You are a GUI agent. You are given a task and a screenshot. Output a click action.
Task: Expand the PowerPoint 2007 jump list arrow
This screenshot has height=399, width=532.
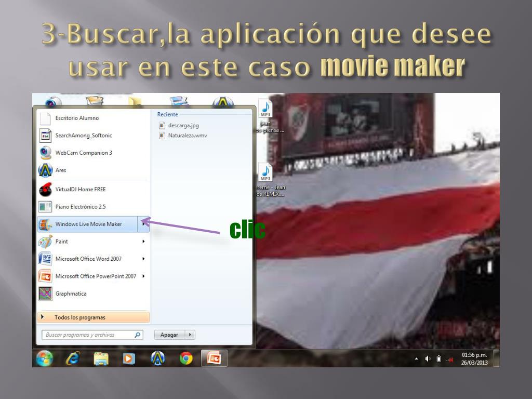(x=143, y=276)
